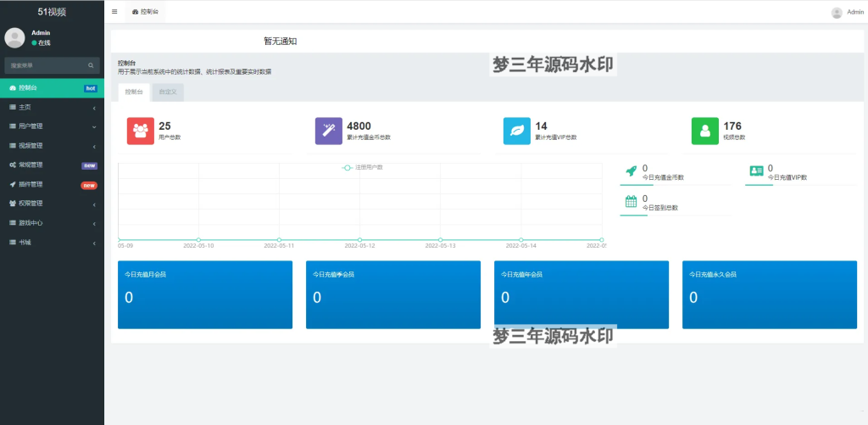Click the 在线 status under sidebar Admin
Image resolution: width=868 pixels, height=425 pixels.
41,42
